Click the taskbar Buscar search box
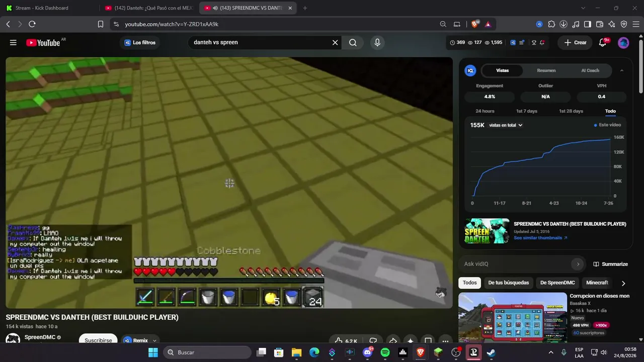644x362 pixels. pos(207,352)
